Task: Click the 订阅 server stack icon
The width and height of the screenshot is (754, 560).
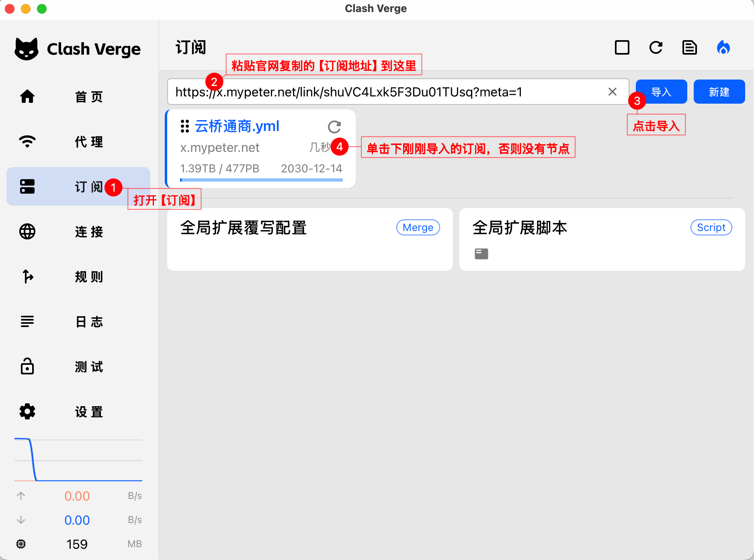Action: pos(27,186)
